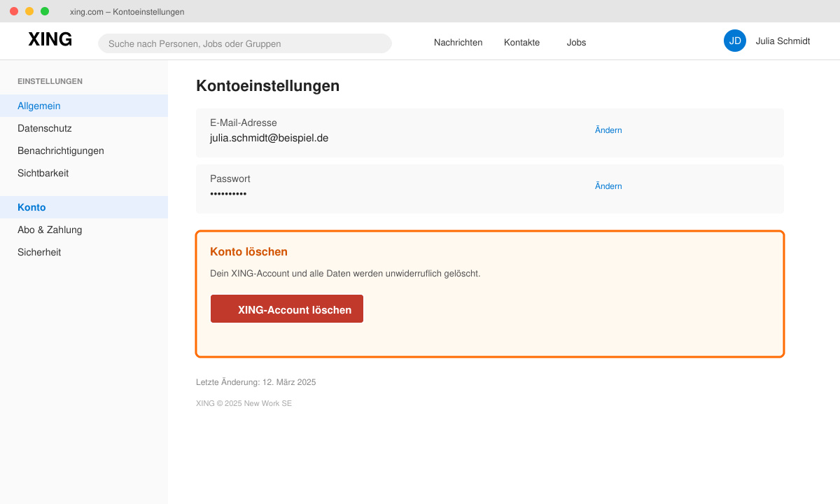Open Jobs in the top navigation
The width and height of the screenshot is (840, 504).
click(576, 43)
